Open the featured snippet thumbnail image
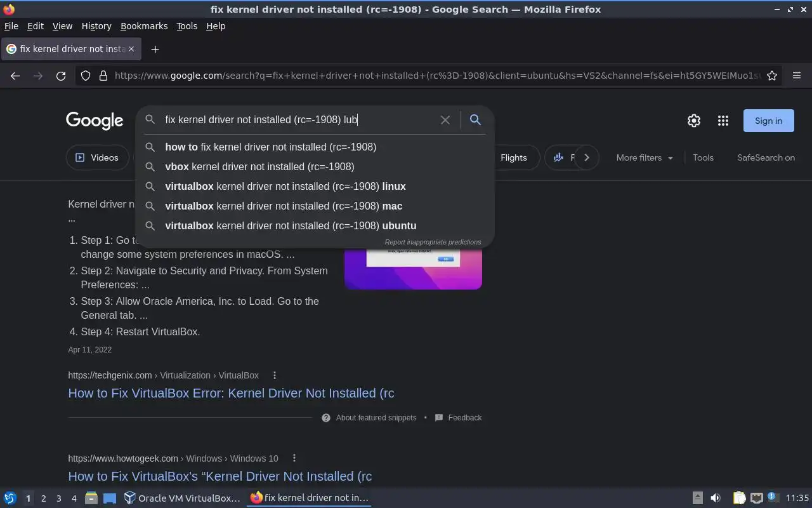The image size is (812, 508). [x=413, y=269]
